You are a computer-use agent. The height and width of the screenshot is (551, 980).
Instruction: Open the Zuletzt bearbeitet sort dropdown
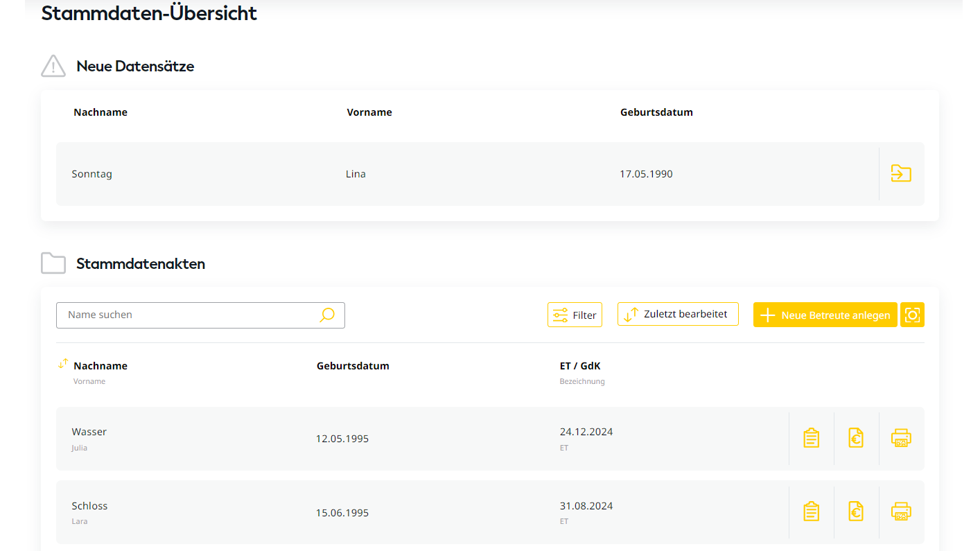pyautogui.click(x=678, y=314)
